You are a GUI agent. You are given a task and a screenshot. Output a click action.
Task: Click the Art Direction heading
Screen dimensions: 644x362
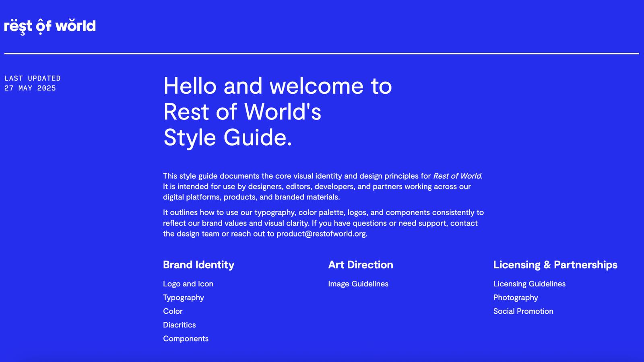(361, 265)
